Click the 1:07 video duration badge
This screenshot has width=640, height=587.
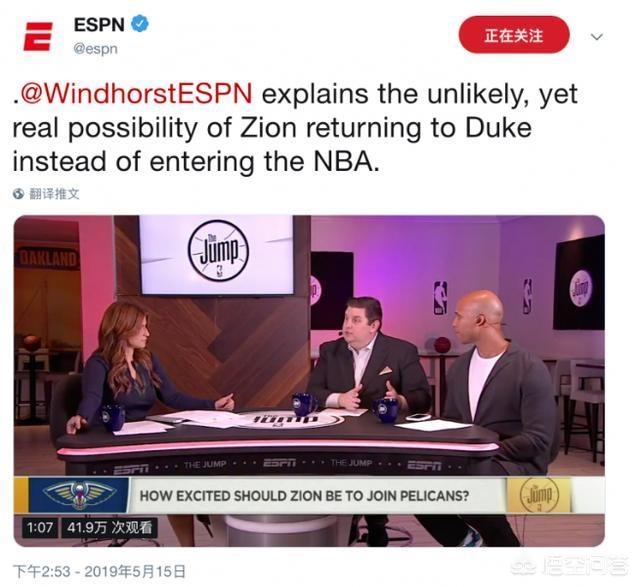[x=40, y=527]
